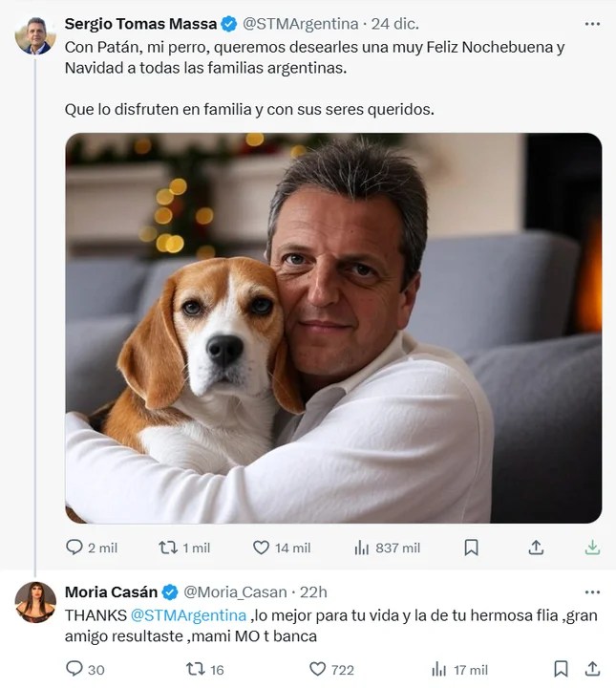Open the tweet's 24 dic. timestamp link
The height and width of the screenshot is (688, 616).
(x=395, y=24)
